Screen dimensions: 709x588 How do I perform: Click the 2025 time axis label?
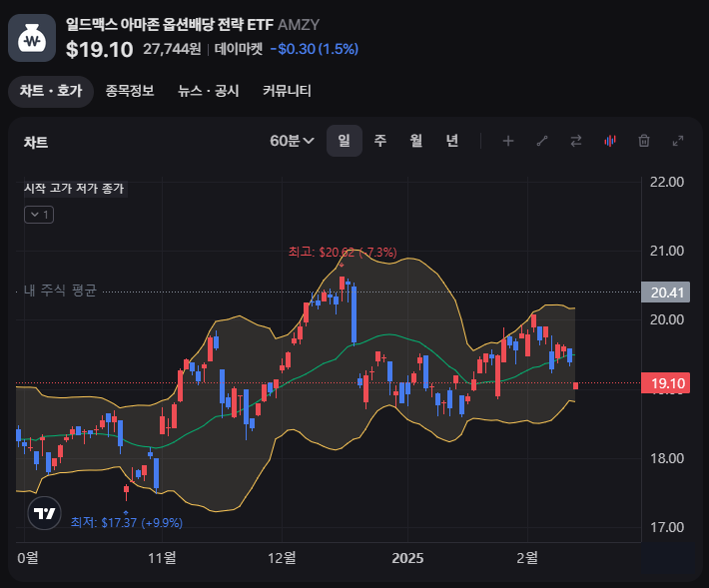[x=407, y=558]
